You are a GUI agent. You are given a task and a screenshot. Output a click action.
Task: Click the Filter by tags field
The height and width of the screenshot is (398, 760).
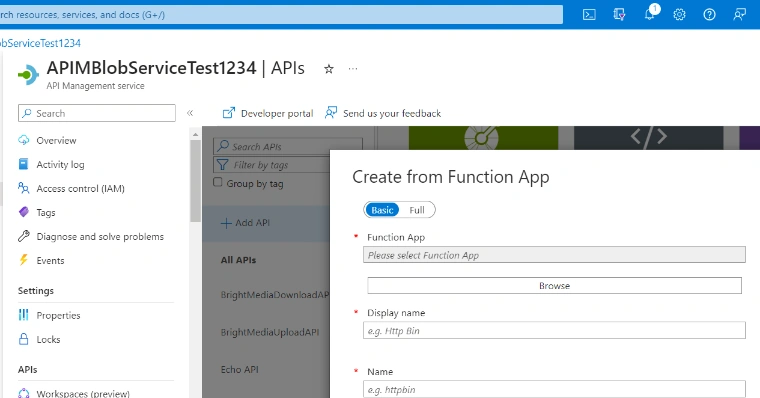pos(271,165)
